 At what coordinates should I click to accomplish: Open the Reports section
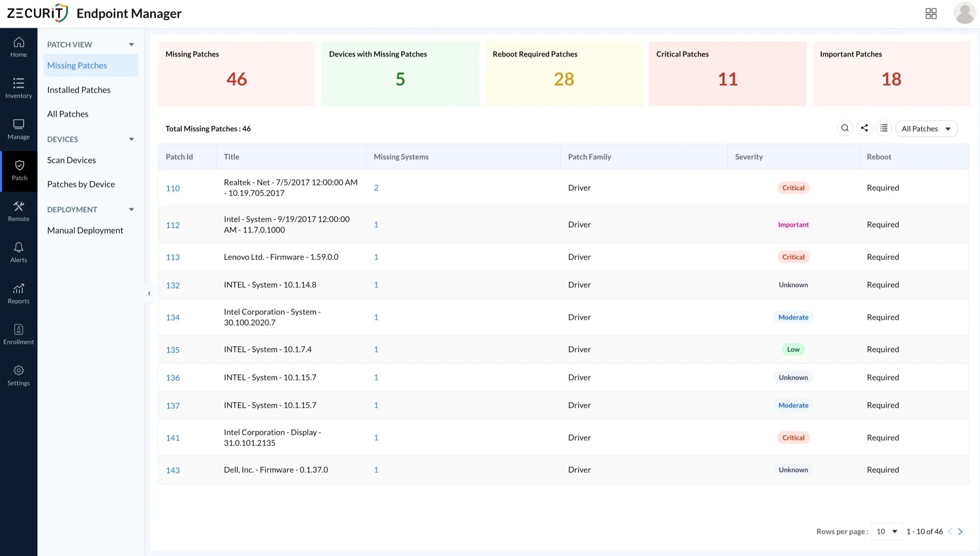[18, 294]
